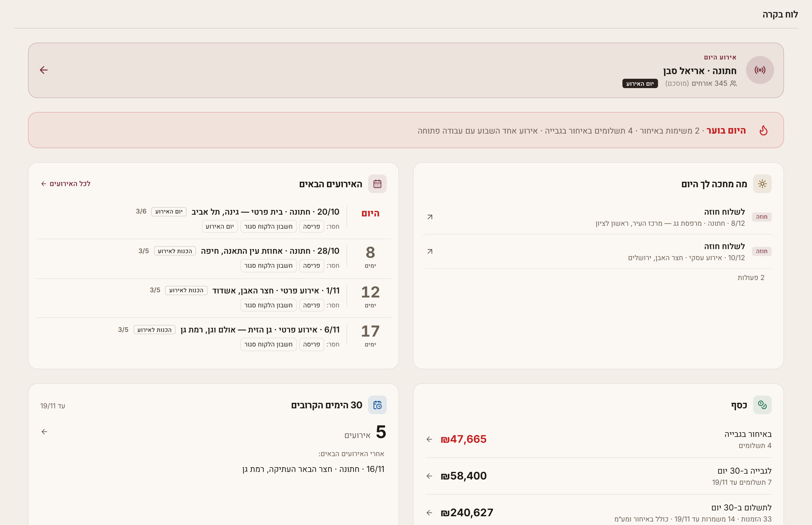This screenshot has height=525, width=812.
Task: Click the חוזה tag on the 10/12 task
Action: pos(762,252)
